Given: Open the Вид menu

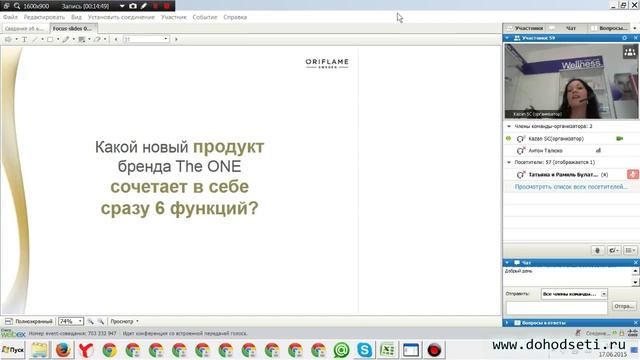Looking at the screenshot, I should pos(76,17).
